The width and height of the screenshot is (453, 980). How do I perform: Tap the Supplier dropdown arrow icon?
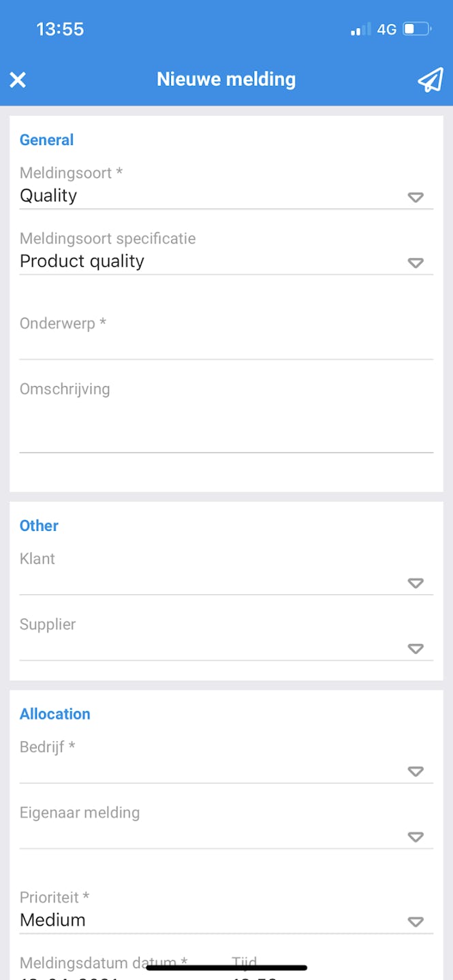416,649
